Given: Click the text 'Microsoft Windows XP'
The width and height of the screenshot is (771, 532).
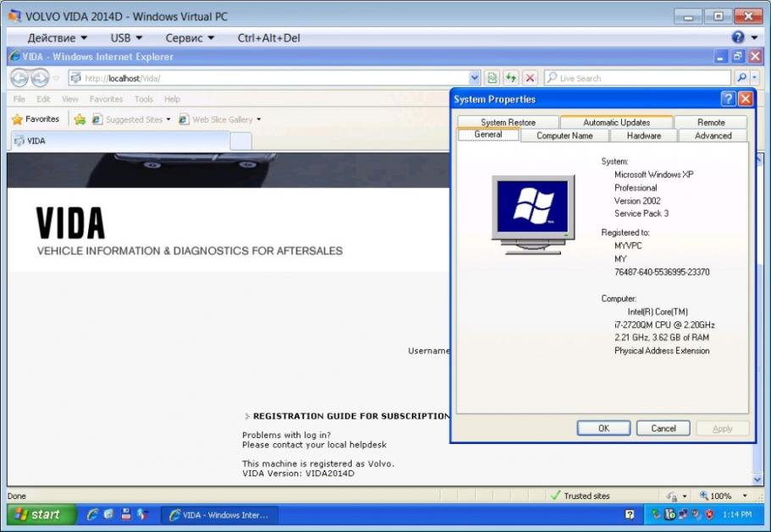Looking at the screenshot, I should coord(654,175).
